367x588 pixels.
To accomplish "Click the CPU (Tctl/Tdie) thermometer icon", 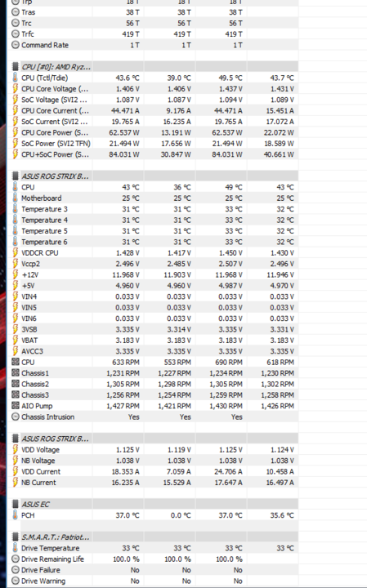I will tap(15, 78).
